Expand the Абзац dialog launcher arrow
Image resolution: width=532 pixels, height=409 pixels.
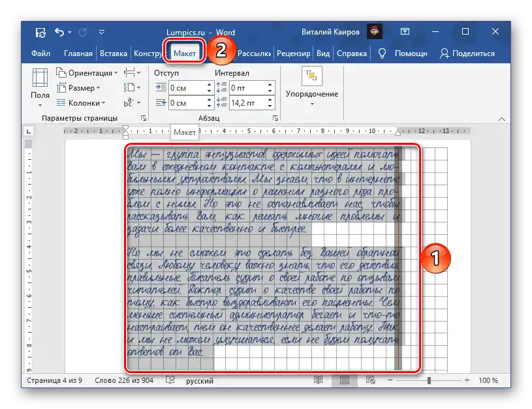pos(275,117)
